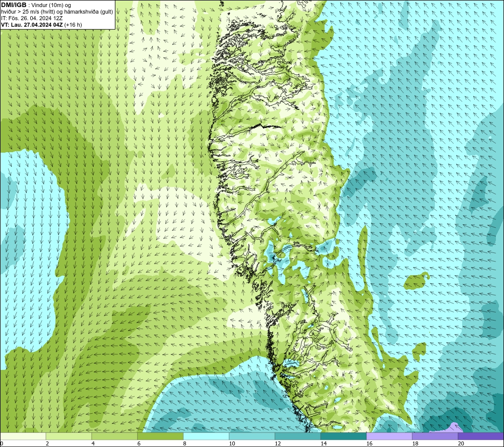Click the 6-8 m/s olive green swatch
The height and width of the screenshot is (447, 504).
(x=160, y=436)
